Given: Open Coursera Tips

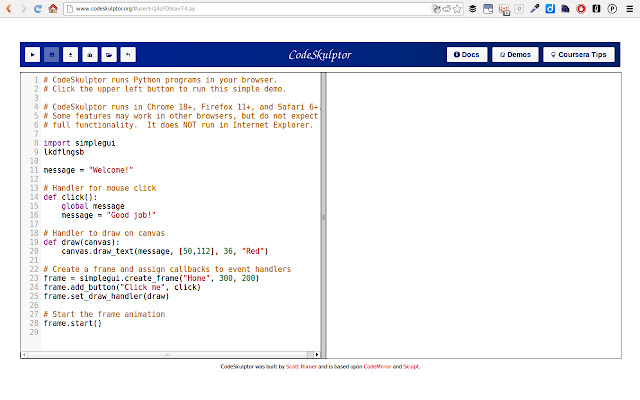Looking at the screenshot, I should pos(578,55).
